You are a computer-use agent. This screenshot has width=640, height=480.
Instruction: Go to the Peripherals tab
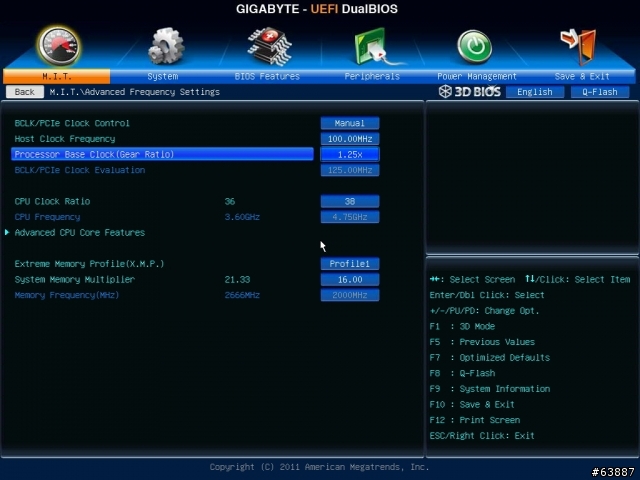click(372, 76)
